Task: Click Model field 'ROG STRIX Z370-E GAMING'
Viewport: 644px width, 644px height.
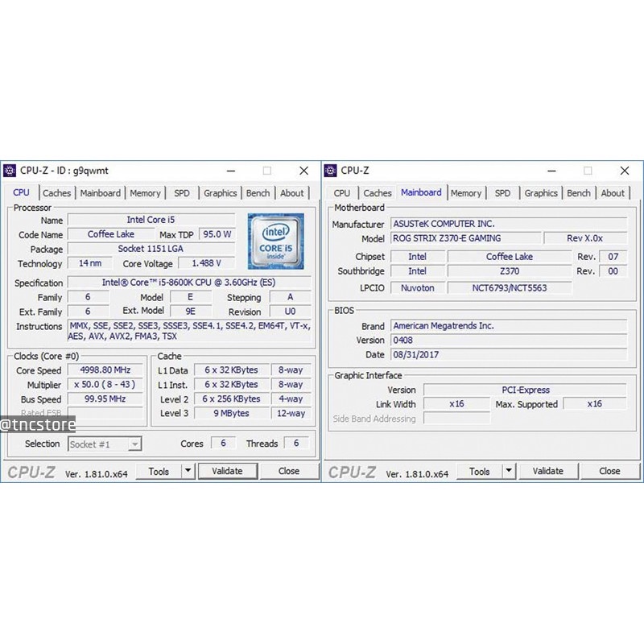Action: (465, 238)
